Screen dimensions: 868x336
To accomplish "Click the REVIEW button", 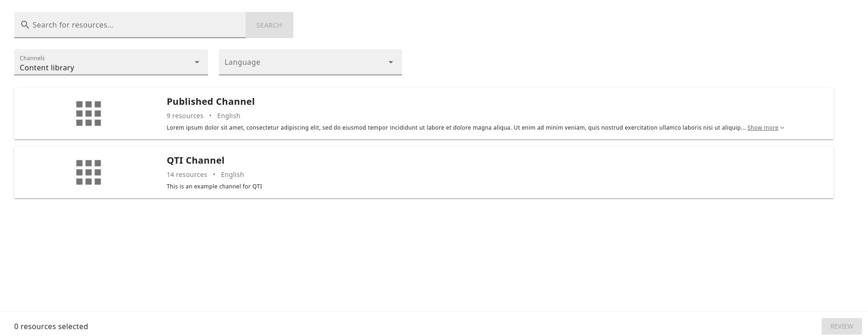I will 842,326.
